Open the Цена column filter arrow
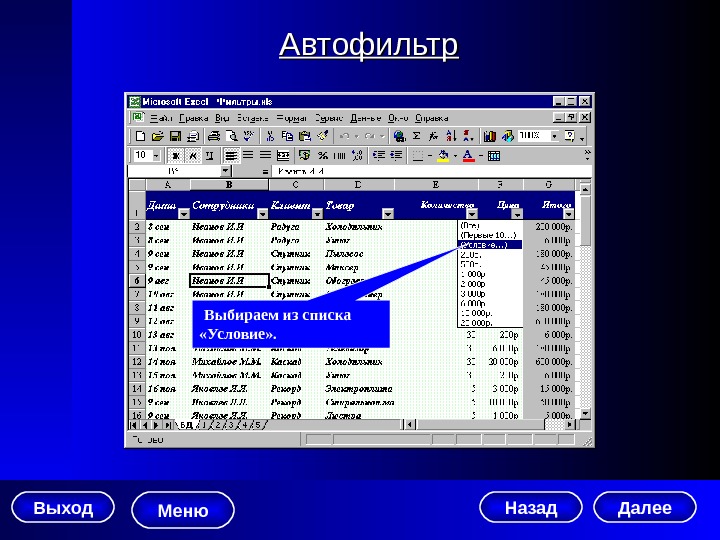Screen dimensions: 720x540 pyautogui.click(x=518, y=214)
